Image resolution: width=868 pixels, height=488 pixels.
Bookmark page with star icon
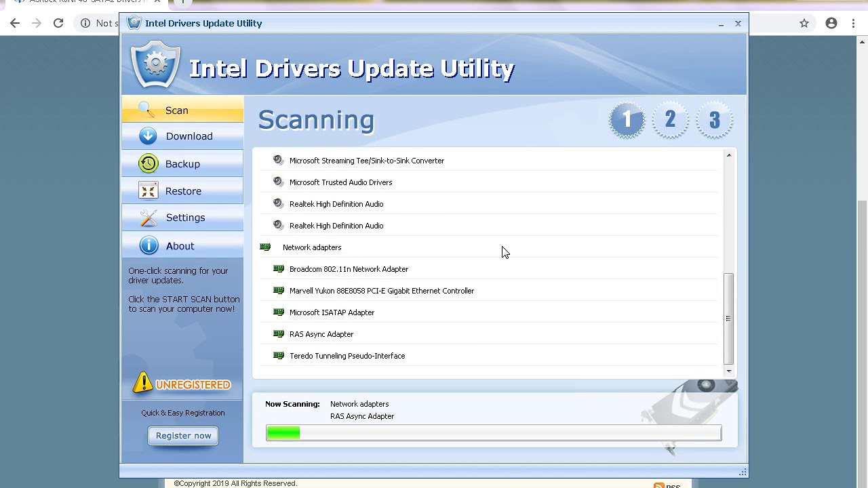tap(804, 23)
